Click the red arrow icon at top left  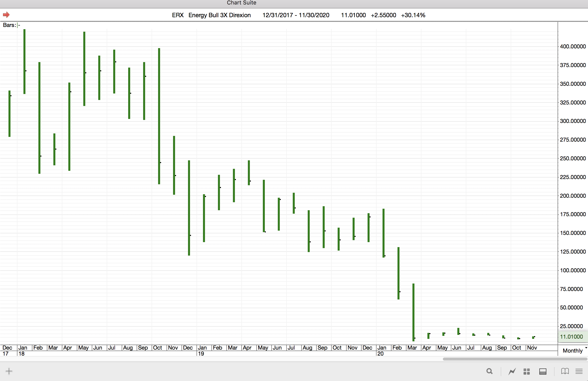pos(6,15)
